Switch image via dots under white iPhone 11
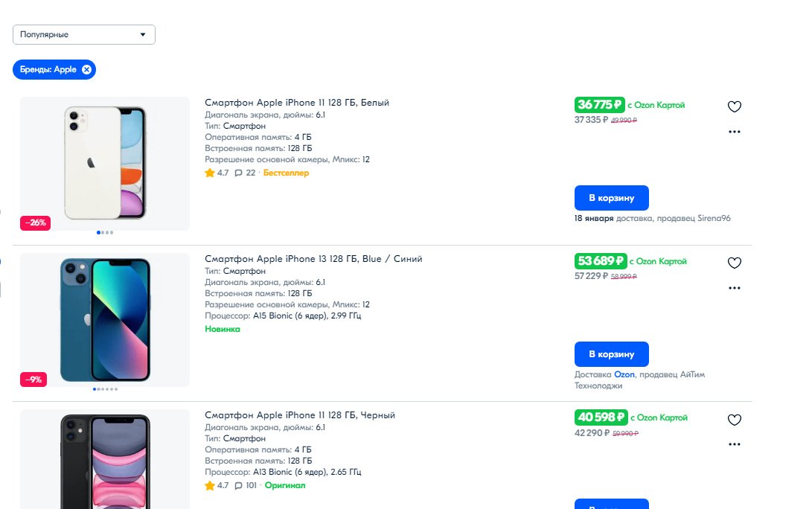Screen dimensions: 812x509 (x=105, y=233)
